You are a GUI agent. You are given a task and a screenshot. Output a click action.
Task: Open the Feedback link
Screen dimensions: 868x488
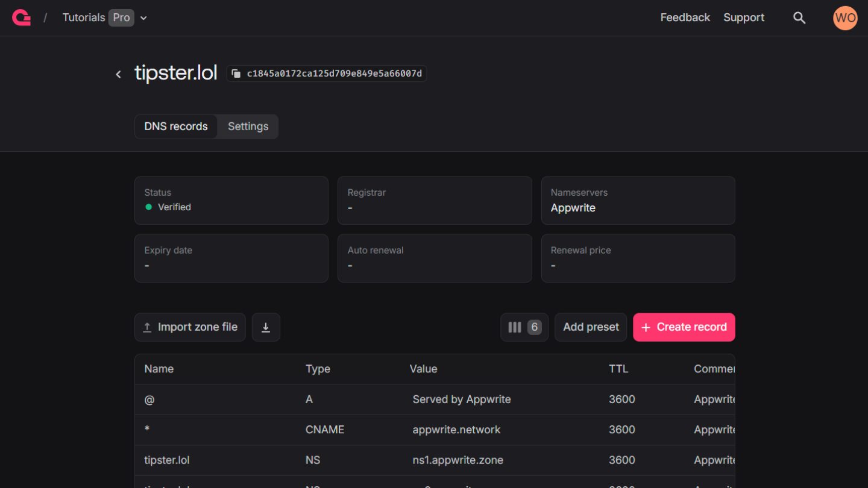tap(685, 17)
